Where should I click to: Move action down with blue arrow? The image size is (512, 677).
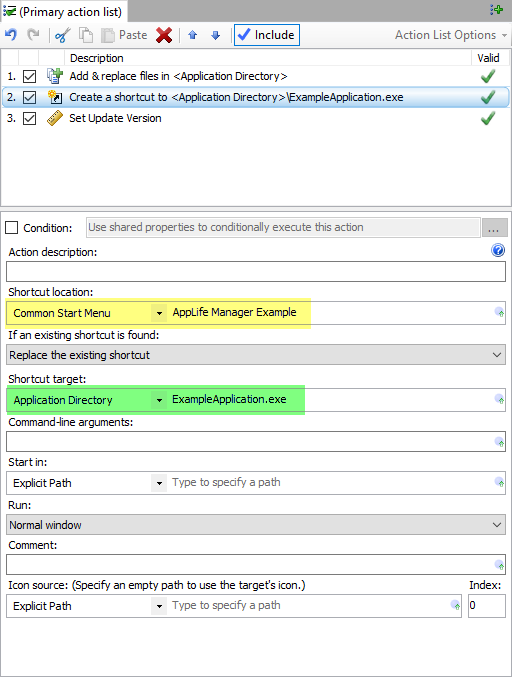click(x=215, y=35)
